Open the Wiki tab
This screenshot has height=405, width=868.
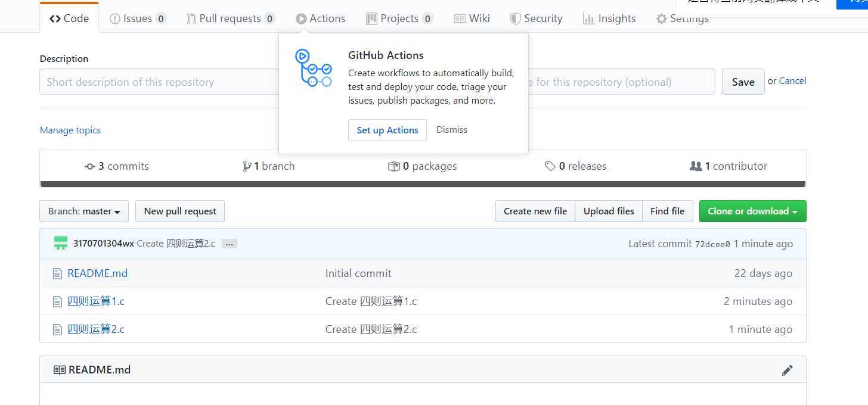472,18
